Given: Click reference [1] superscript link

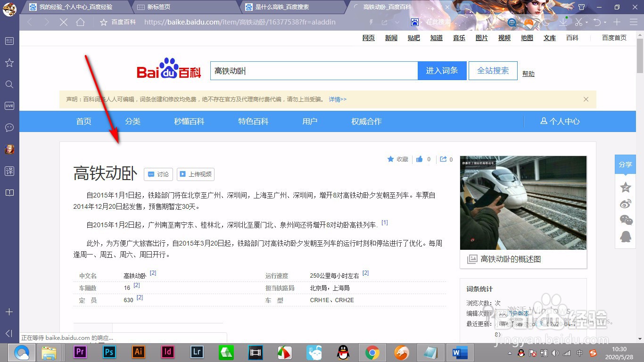Looking at the screenshot, I should pyautogui.click(x=385, y=222).
